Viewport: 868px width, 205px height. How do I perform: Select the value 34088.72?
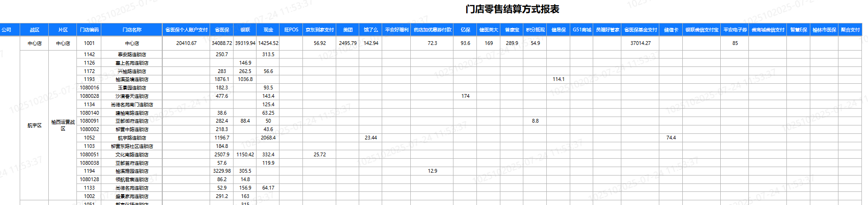pyautogui.click(x=222, y=43)
